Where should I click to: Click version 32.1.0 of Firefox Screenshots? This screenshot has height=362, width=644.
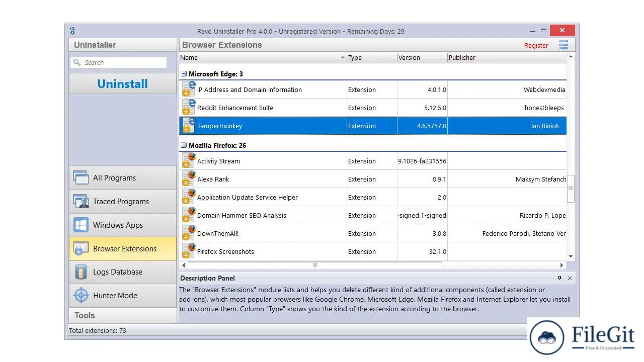coord(422,251)
